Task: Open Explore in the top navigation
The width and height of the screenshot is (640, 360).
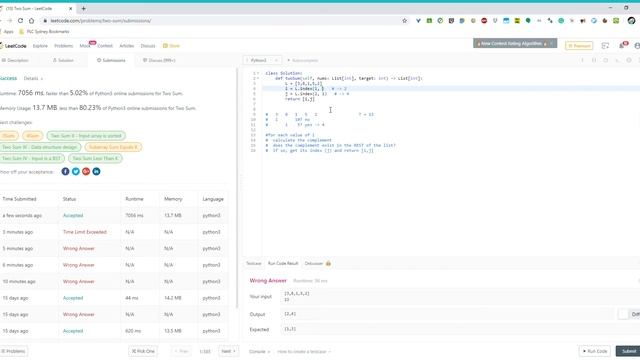Action: pyautogui.click(x=40, y=46)
